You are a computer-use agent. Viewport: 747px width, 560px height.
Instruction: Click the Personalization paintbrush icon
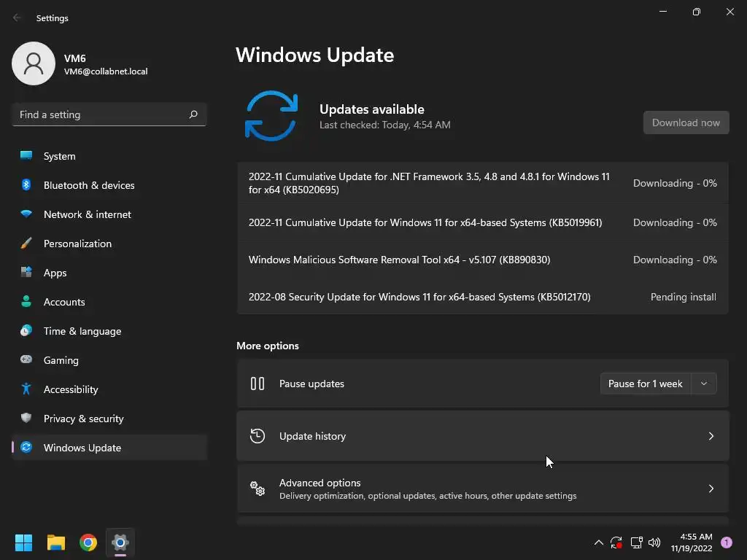[26, 244]
